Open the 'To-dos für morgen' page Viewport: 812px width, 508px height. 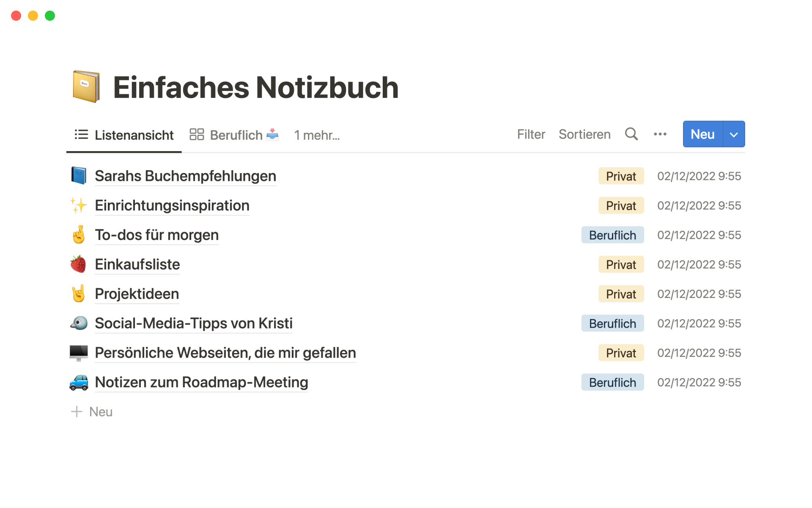[x=156, y=235]
